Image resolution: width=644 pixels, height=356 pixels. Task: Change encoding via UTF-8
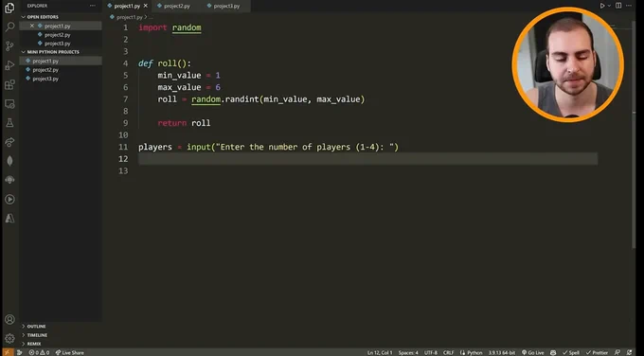pos(431,352)
